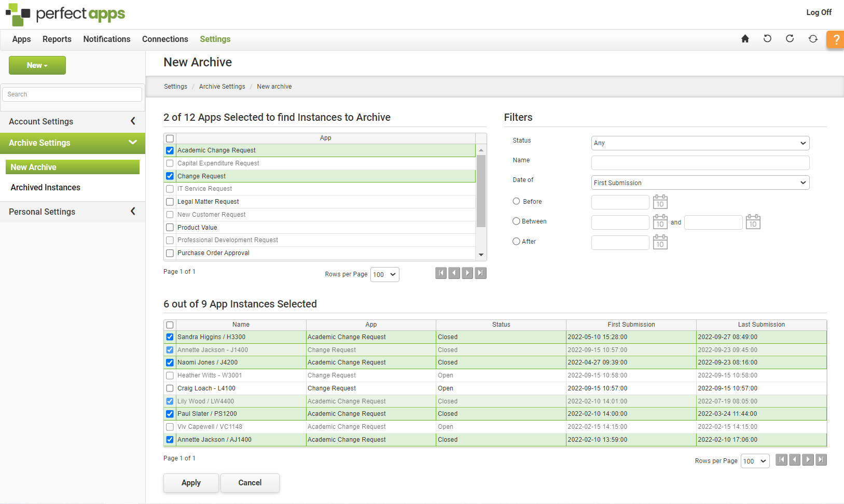Go to first page of the instances list

click(x=781, y=460)
